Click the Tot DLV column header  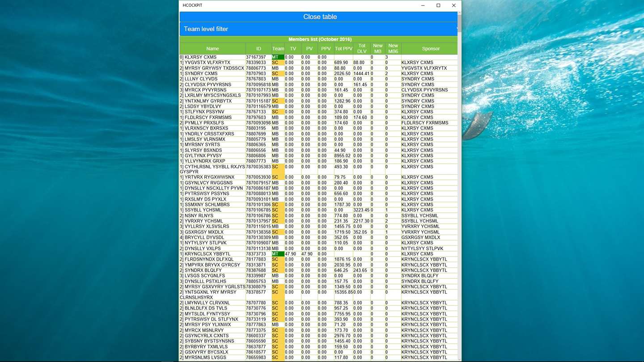362,49
